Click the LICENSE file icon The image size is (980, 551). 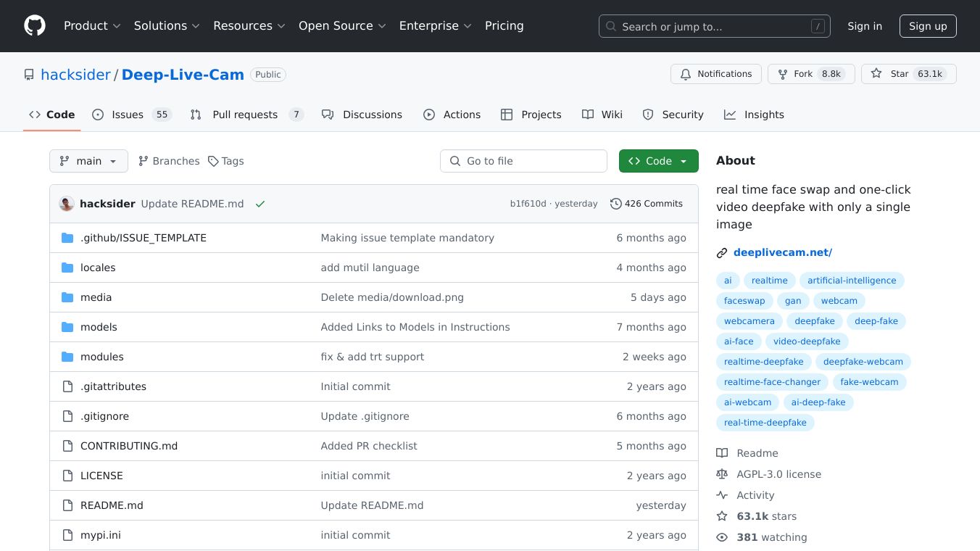pos(67,476)
